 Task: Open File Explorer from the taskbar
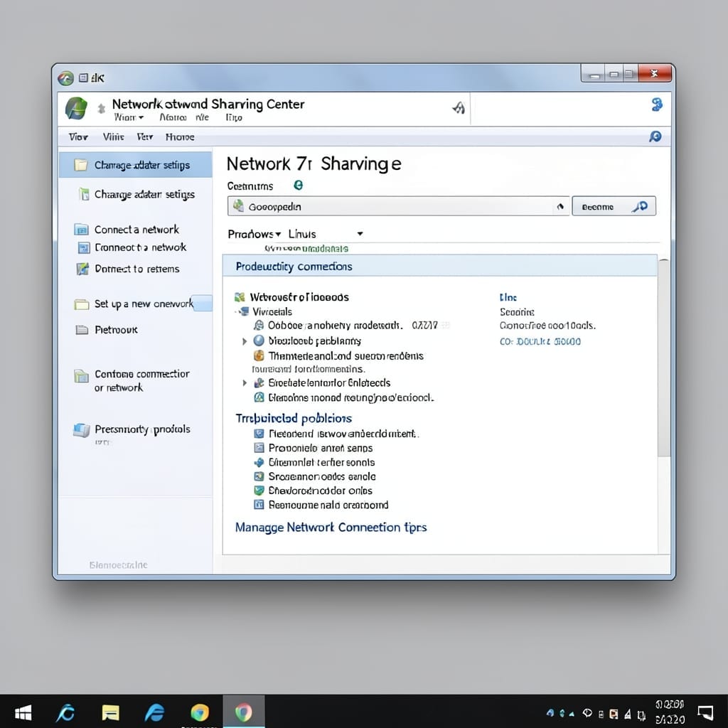tap(110, 712)
